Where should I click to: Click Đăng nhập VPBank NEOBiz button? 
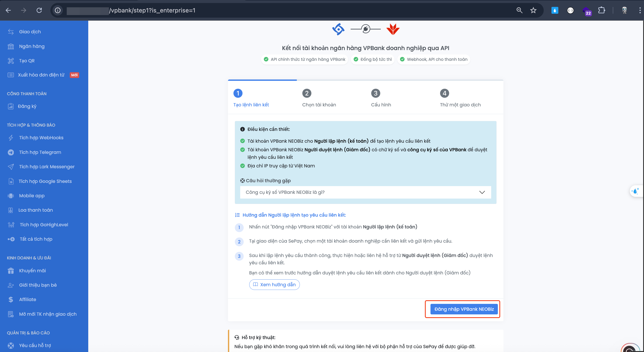coord(464,309)
